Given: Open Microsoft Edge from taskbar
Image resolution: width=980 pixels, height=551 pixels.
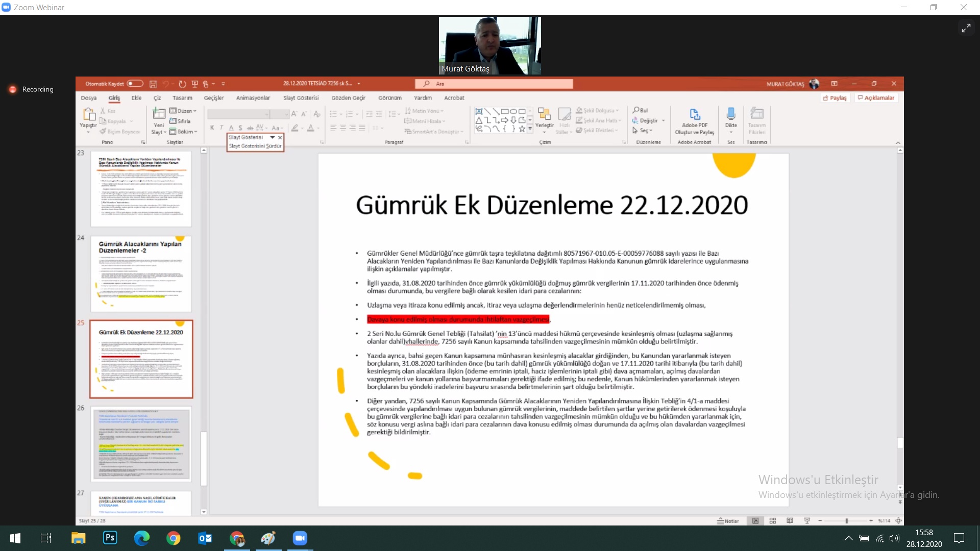Looking at the screenshot, I should 141,538.
